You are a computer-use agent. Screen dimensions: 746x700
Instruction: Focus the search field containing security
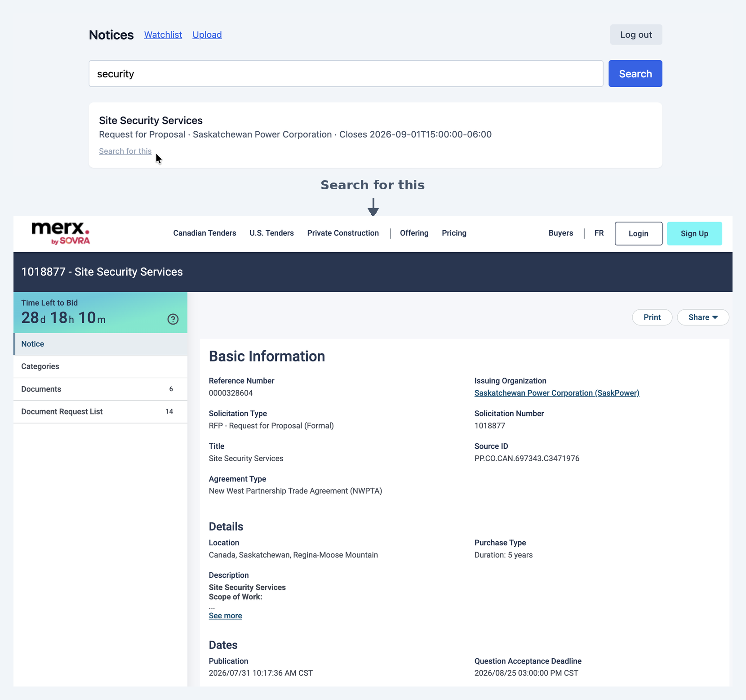346,74
